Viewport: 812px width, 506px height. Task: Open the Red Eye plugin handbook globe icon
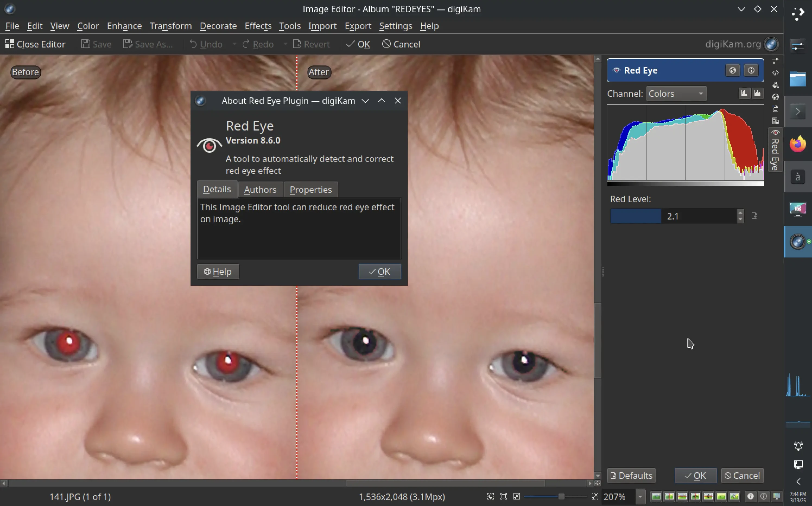point(733,70)
